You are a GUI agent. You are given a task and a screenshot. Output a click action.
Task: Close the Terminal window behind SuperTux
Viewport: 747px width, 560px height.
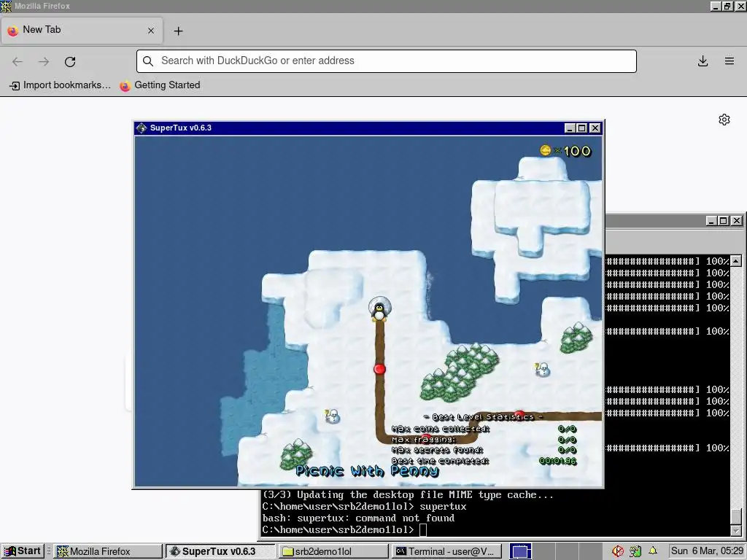[737, 221]
